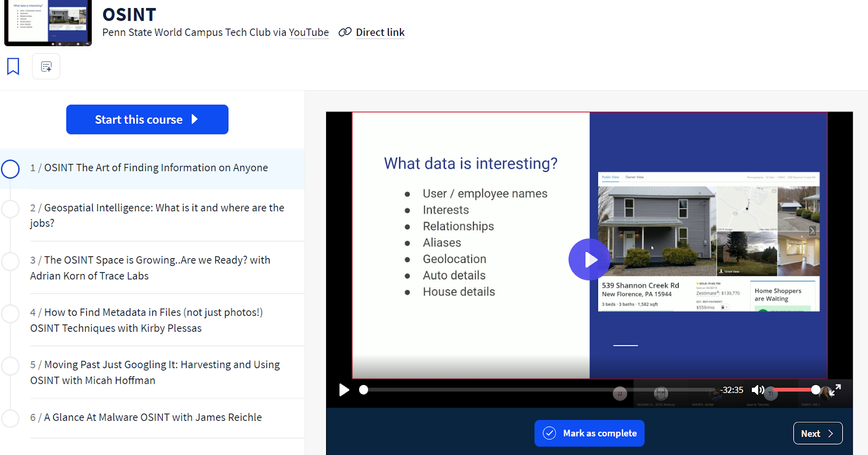Screen dimensions: 868x455
Task: Click the small play icon in player bar
Action: (344, 390)
